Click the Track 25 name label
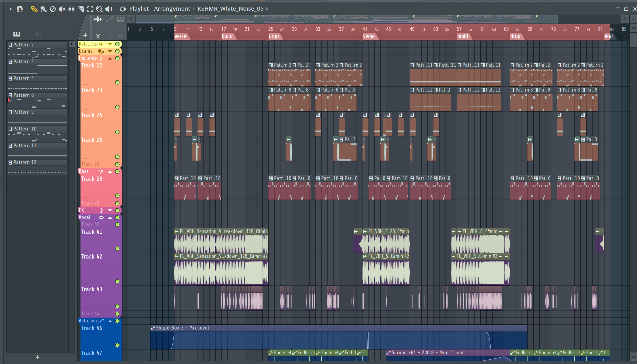The image size is (637, 364). point(92,140)
